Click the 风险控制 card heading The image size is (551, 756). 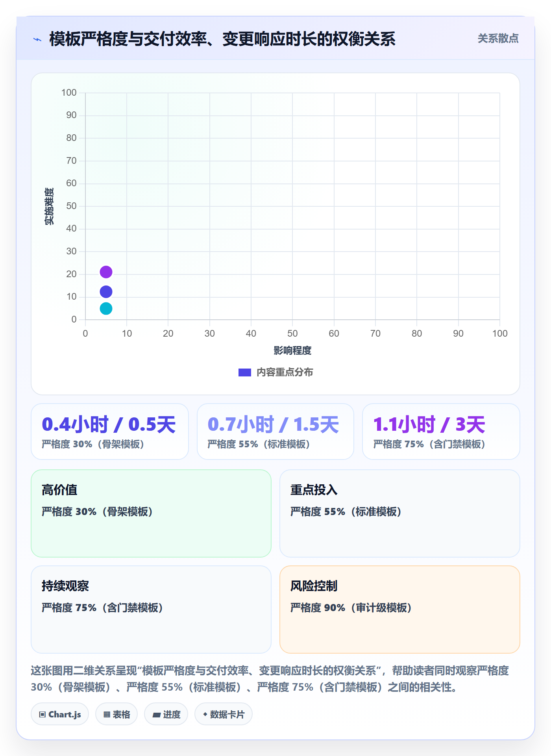tap(314, 586)
